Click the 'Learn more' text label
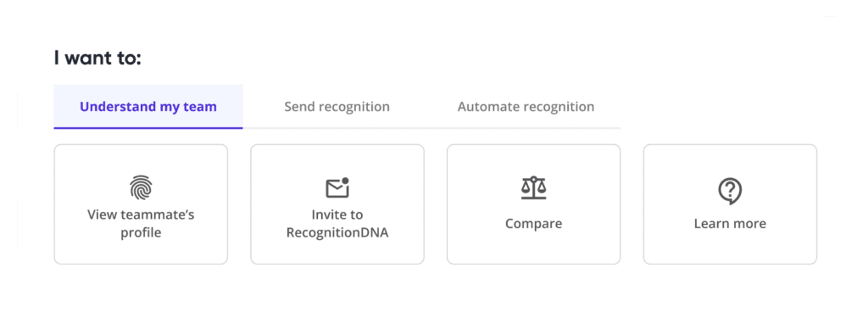The width and height of the screenshot is (868, 318). [x=730, y=224]
